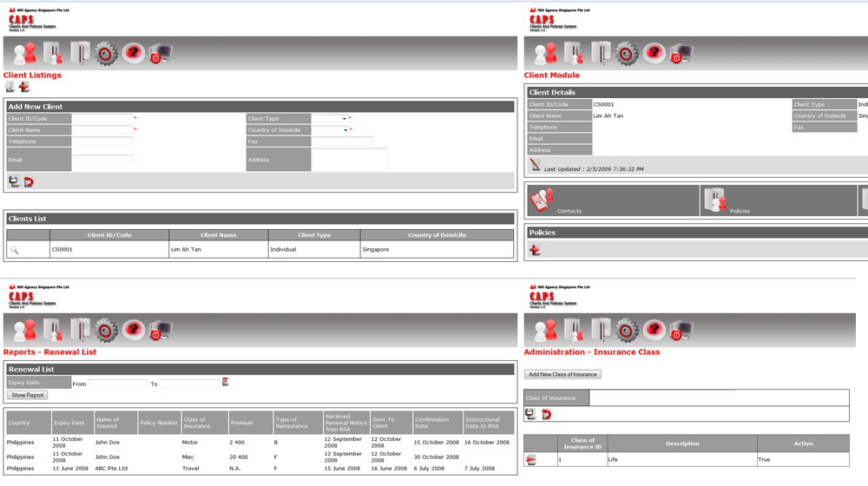Click the Clients icon in Client Listings toolbar
This screenshot has height=486, width=868.
point(25,54)
